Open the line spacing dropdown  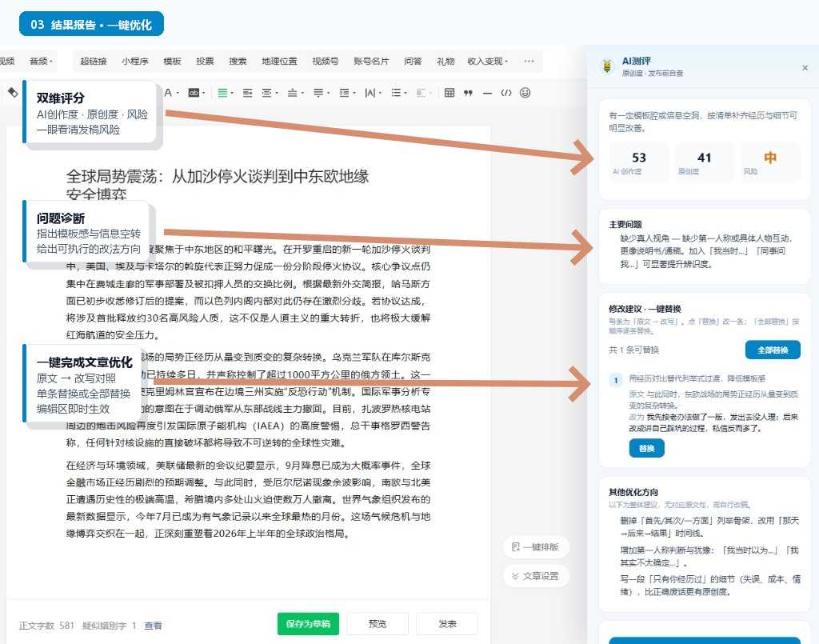[347, 93]
